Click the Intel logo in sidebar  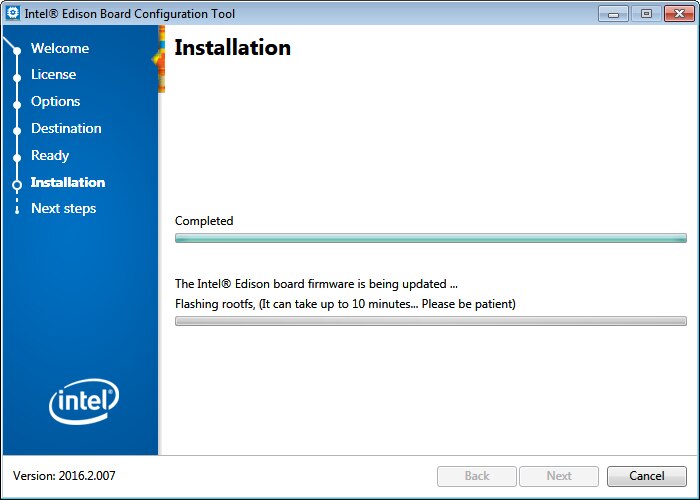pyautogui.click(x=84, y=401)
